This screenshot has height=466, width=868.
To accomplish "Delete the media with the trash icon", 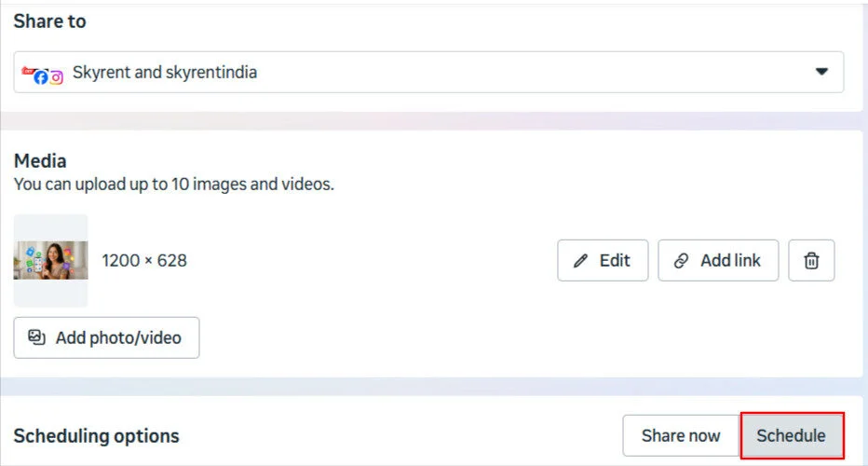I will (811, 261).
